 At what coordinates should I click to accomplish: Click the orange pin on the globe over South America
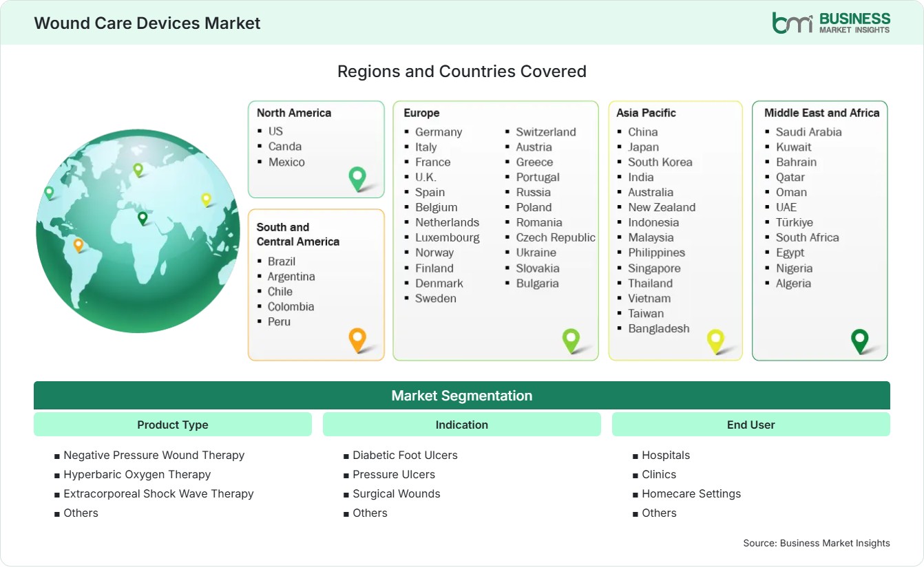click(78, 245)
